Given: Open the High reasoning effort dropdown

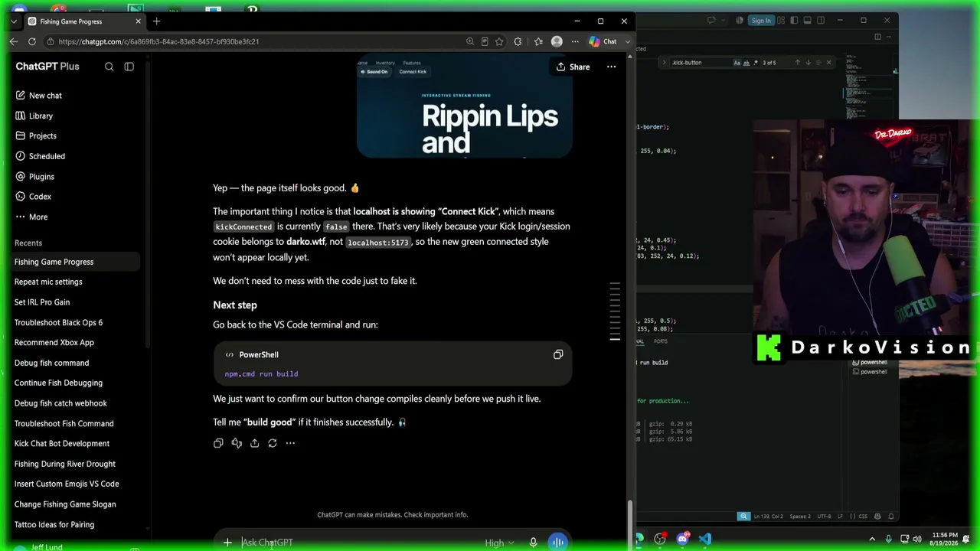Looking at the screenshot, I should click(499, 543).
